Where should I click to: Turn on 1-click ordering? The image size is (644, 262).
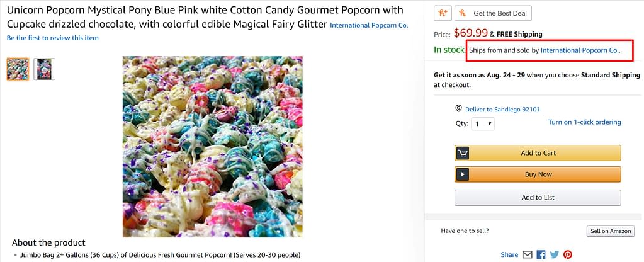pos(584,122)
